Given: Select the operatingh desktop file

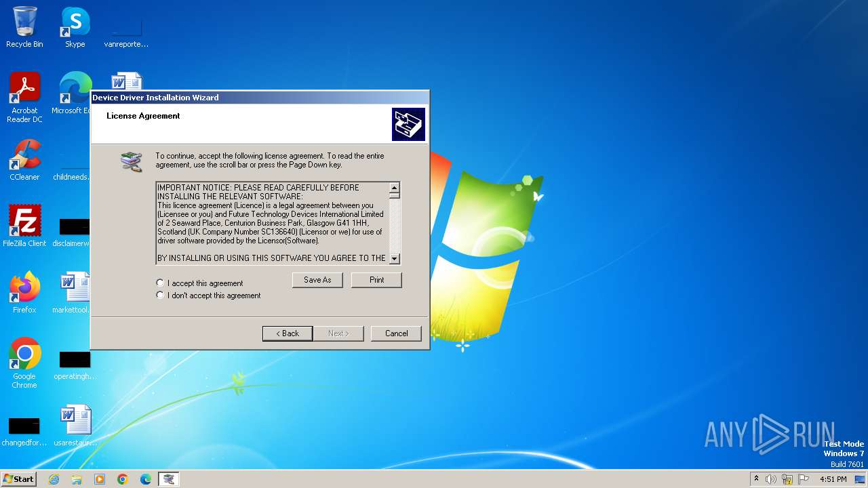Looking at the screenshot, I should tap(75, 365).
